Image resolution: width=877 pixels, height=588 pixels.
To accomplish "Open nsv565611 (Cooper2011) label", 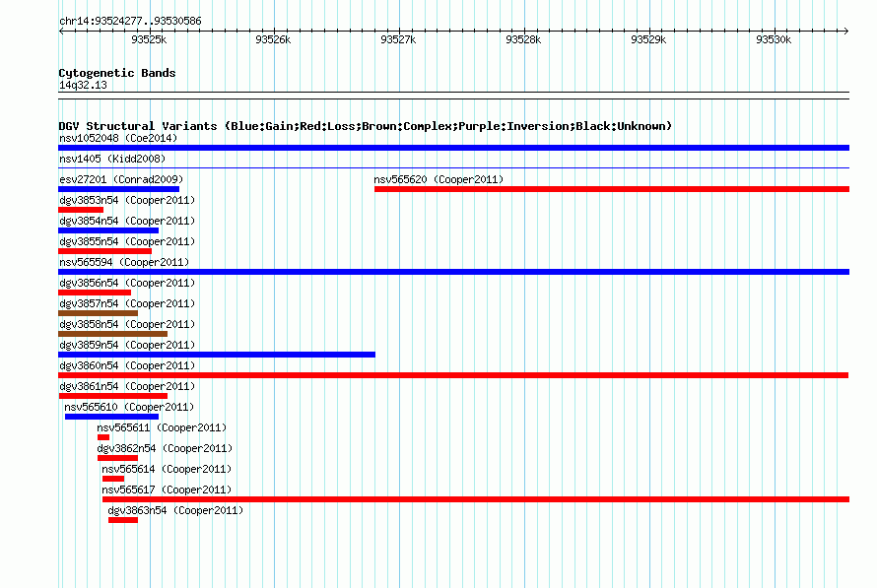I will point(162,427).
